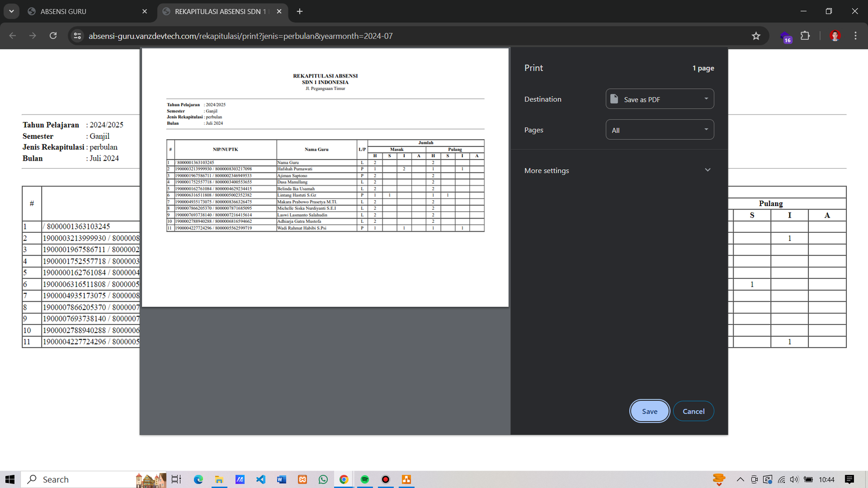Open Spotify from the taskbar
This screenshot has width=868, height=488.
(x=365, y=479)
